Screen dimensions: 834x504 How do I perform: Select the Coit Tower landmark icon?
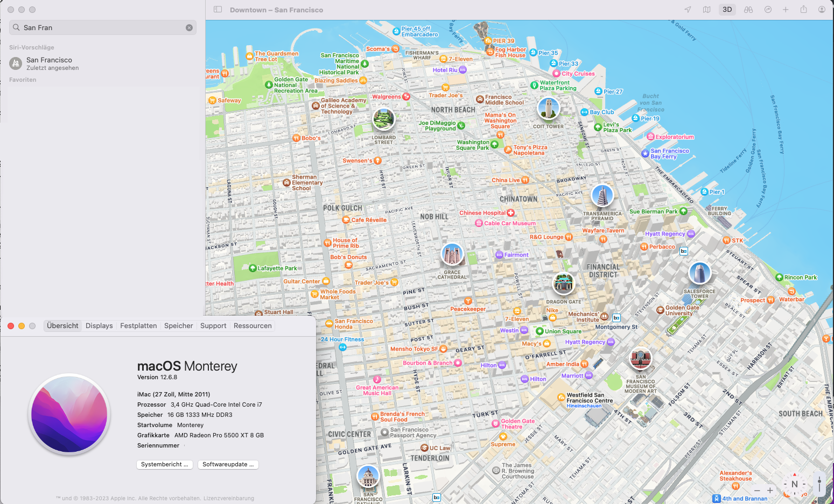549,109
